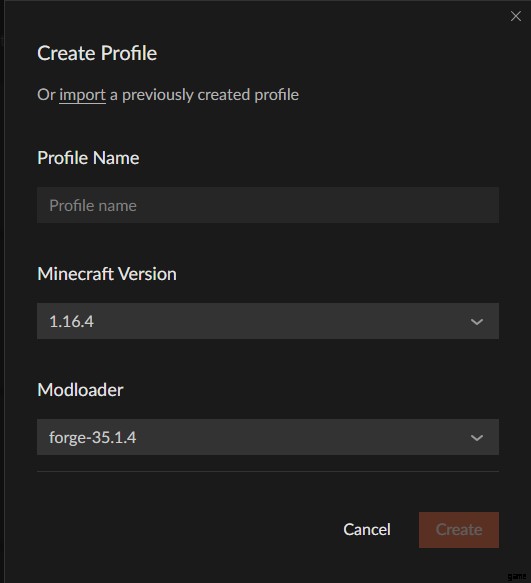Expand Minecraft Version using its chevron arrow

(477, 322)
